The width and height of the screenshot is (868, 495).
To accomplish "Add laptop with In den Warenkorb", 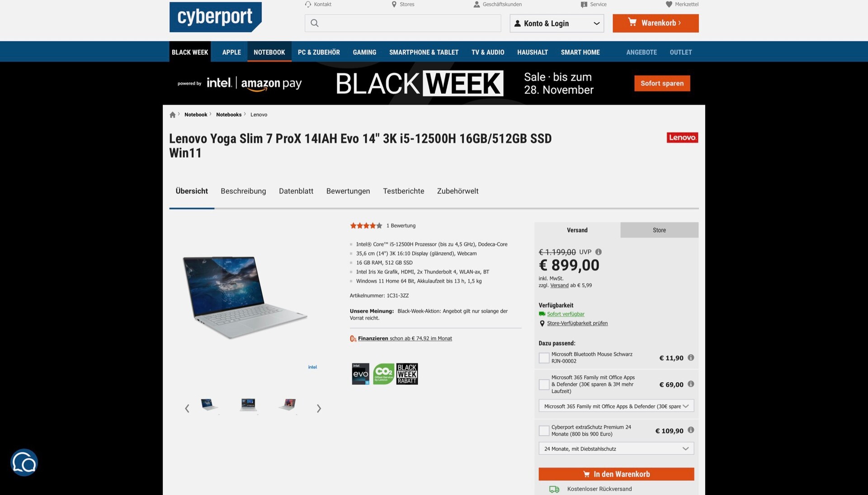I will tap(616, 474).
